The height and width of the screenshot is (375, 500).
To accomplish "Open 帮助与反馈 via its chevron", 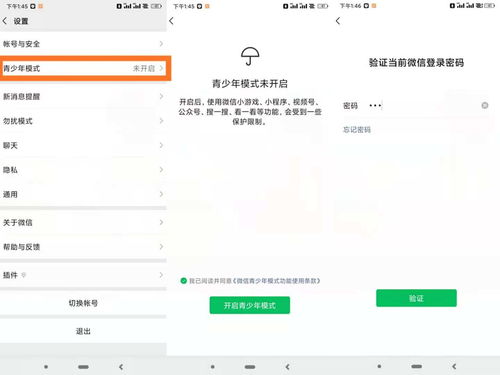I will coord(161,247).
